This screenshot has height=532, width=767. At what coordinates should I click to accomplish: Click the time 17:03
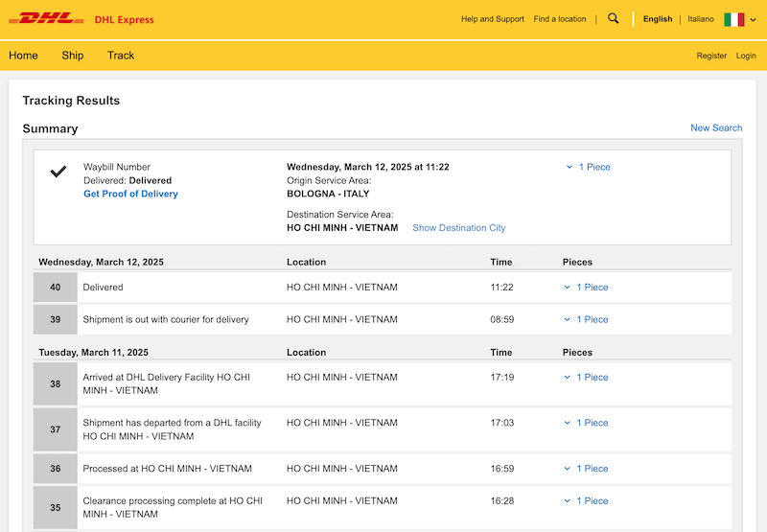[501, 423]
